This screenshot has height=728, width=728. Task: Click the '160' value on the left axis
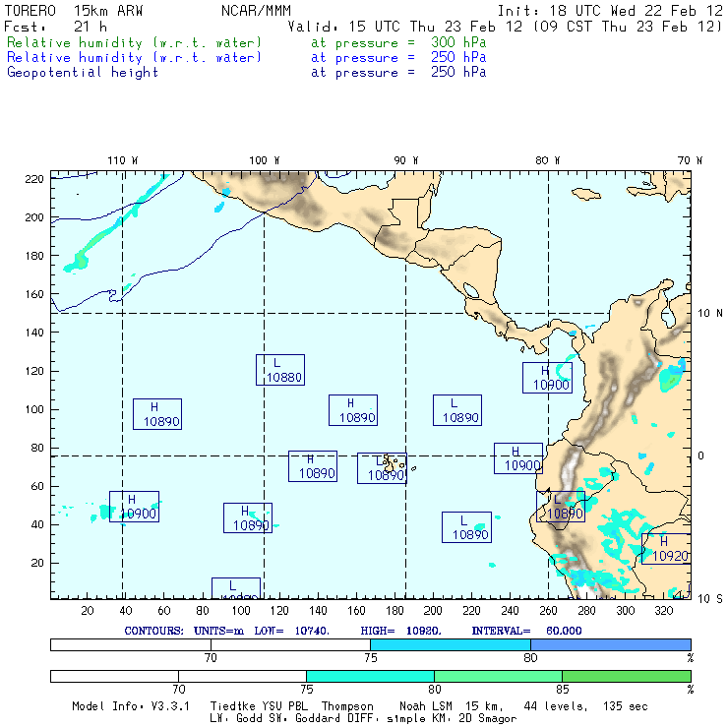click(34, 294)
